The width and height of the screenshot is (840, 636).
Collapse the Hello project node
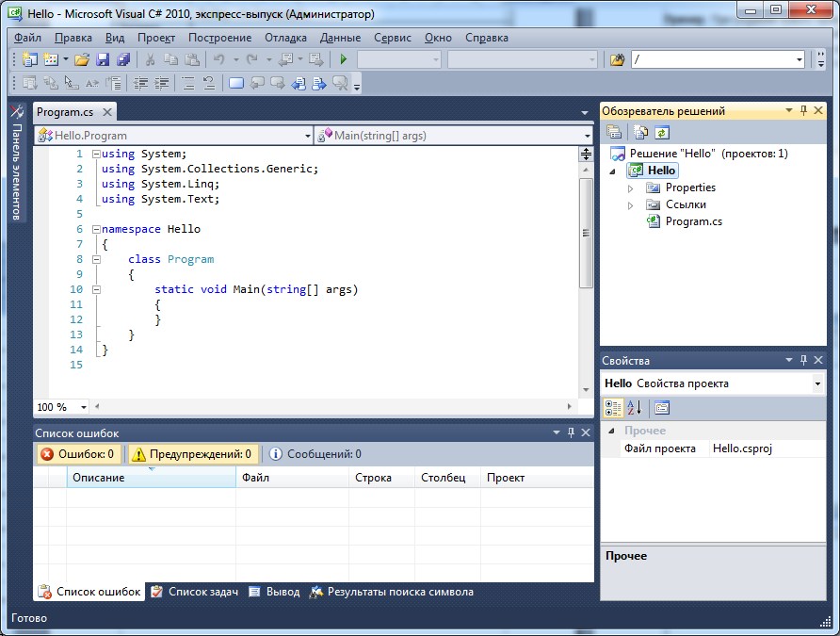[x=613, y=171]
